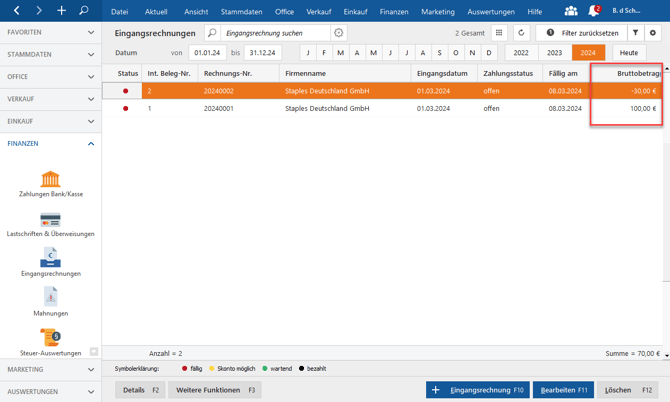The image size is (670, 402).
Task: Click the notification bell icon
Action: (x=593, y=11)
